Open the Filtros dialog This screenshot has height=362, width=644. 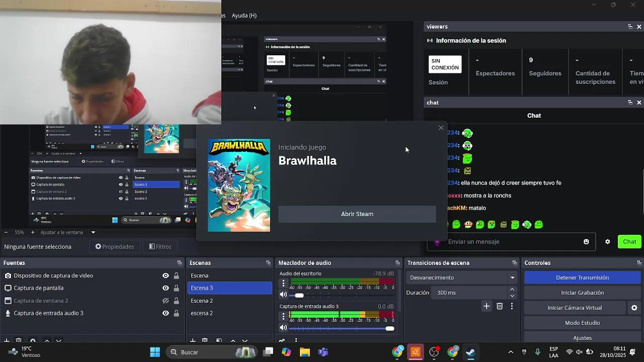click(160, 247)
